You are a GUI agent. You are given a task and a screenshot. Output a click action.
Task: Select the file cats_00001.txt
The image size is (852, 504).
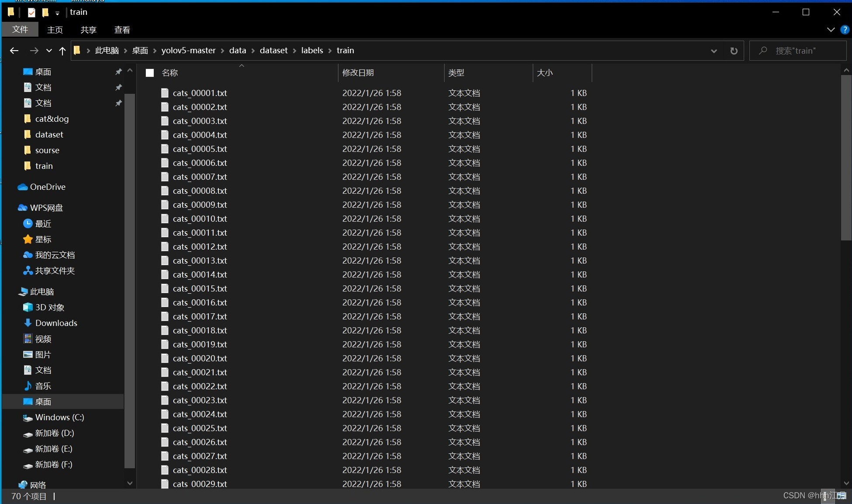click(200, 93)
